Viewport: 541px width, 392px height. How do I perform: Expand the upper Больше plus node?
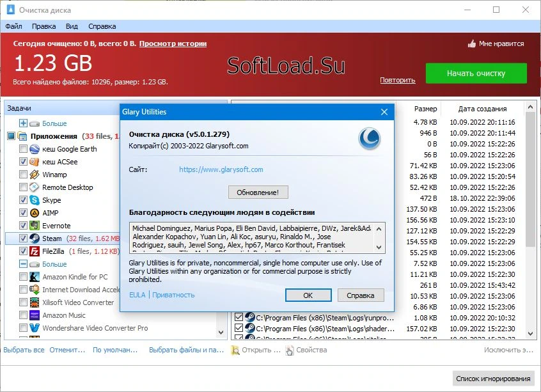pyautogui.click(x=23, y=123)
